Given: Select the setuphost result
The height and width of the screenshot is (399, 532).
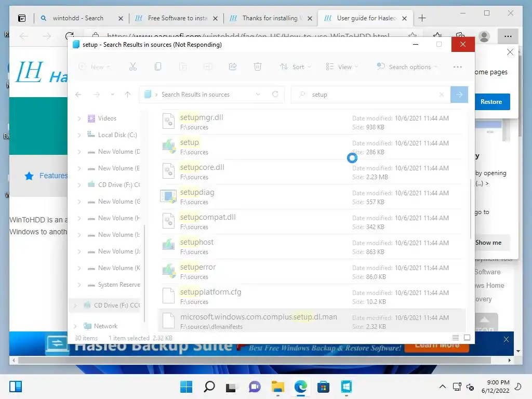Looking at the screenshot, I should point(312,247).
